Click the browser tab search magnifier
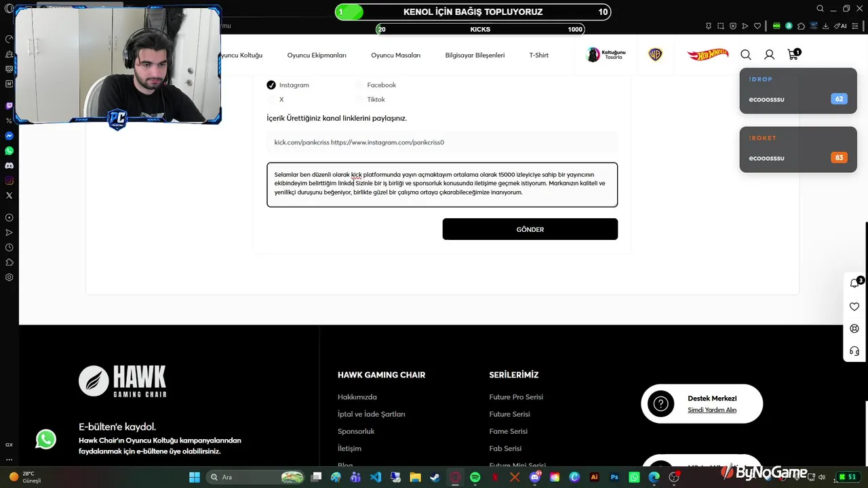The width and height of the screenshot is (868, 488). point(820,9)
